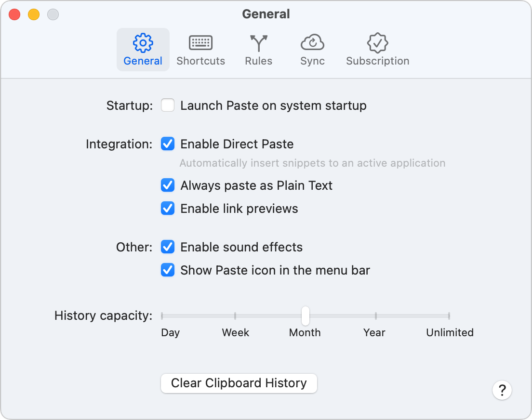The height and width of the screenshot is (420, 532).
Task: Click the "Rules" tab label
Action: [259, 61]
